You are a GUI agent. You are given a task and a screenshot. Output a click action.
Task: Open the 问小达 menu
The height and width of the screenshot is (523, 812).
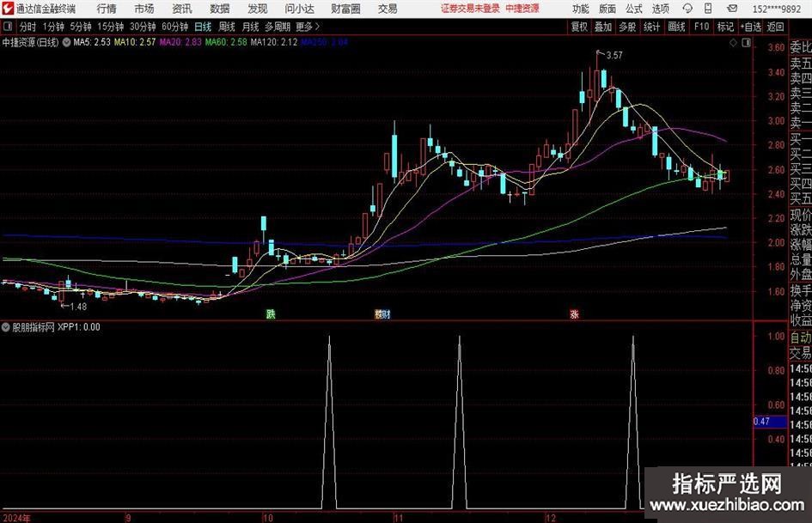(x=299, y=9)
